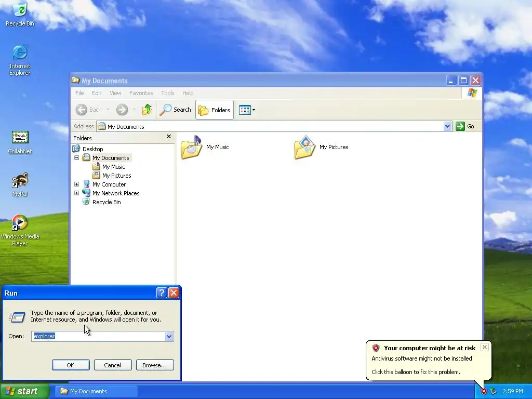532x399 pixels.
Task: Click the Run dialog help button
Action: [x=162, y=293]
